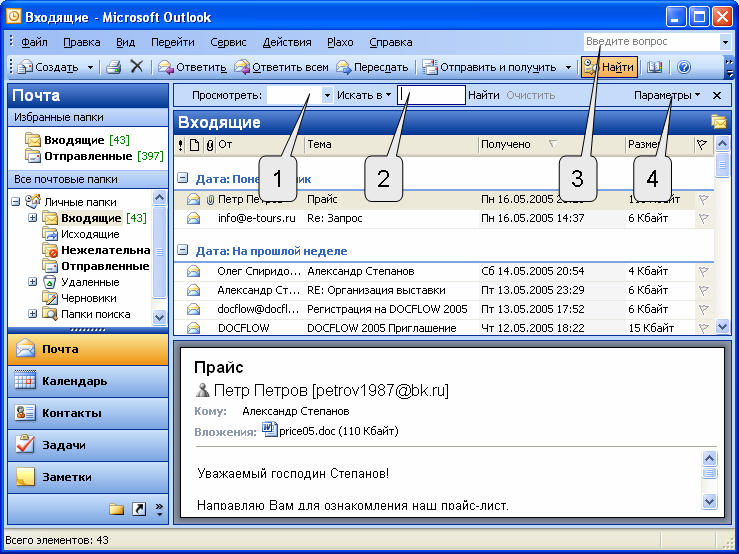Screen dimensions: 739x554
Task: Collapse the Личные папки tree node
Action: pos(16,202)
